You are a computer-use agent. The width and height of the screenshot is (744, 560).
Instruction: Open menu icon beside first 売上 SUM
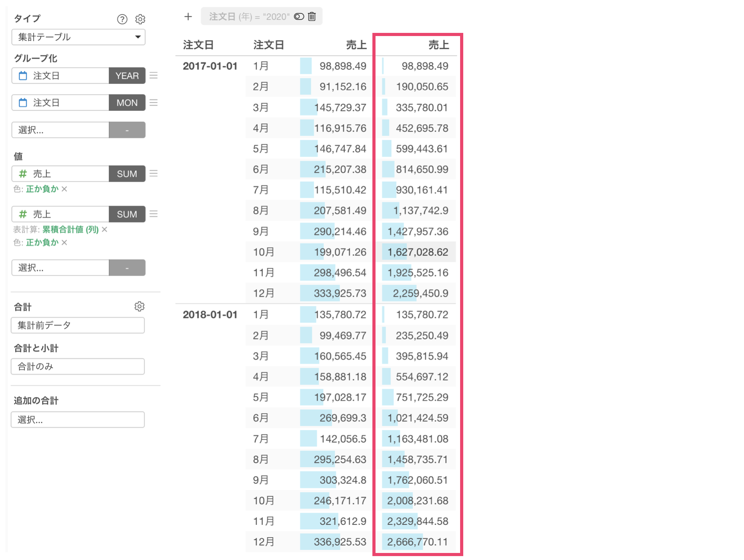(153, 173)
